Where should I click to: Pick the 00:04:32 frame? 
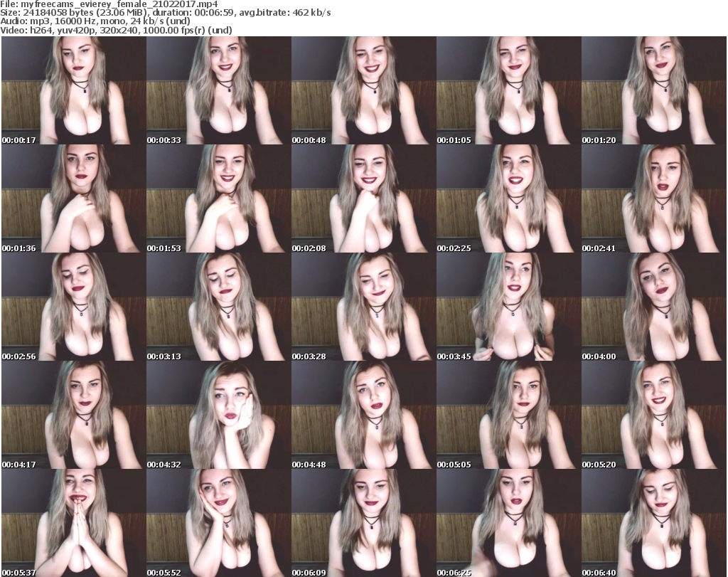point(219,415)
